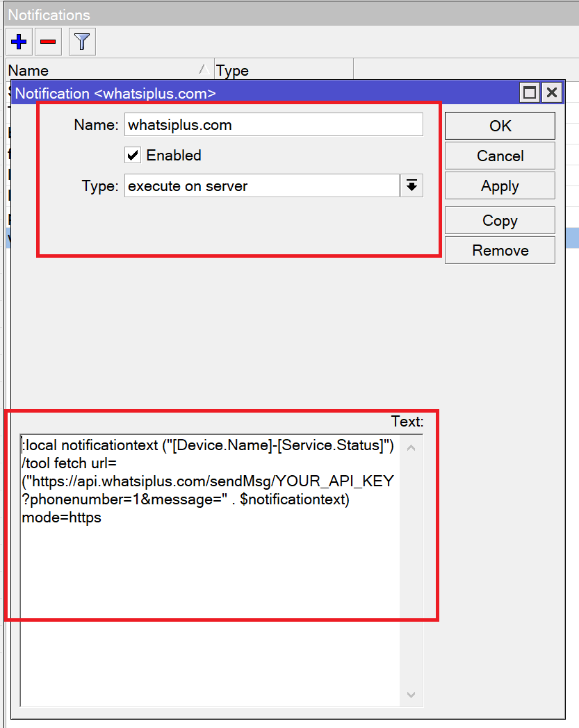The image size is (579, 728).
Task: Open the filter funnel in the Notifications toolbar
Action: (82, 42)
